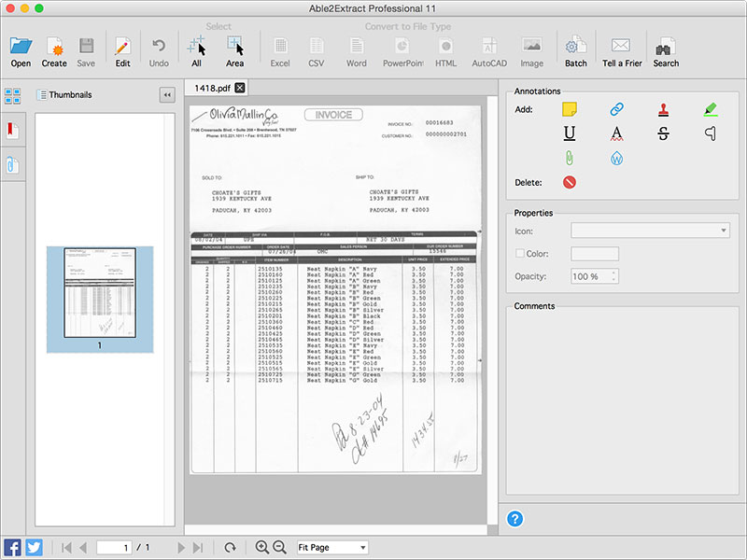Add an underline annotation
The height and width of the screenshot is (560, 747).
570,133
